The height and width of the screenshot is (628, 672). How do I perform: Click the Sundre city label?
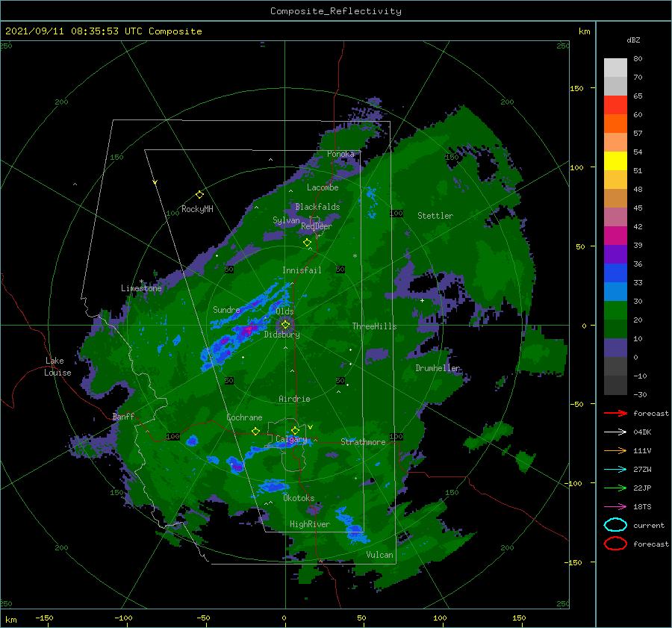click(226, 309)
